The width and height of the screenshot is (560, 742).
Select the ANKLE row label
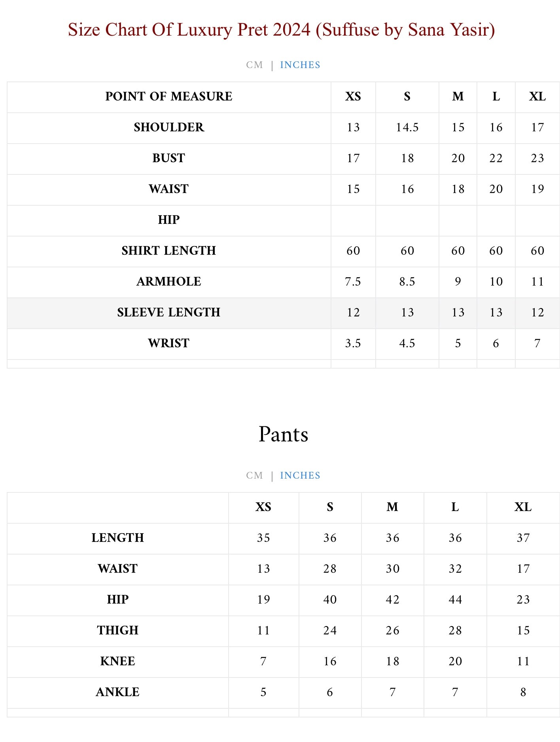(x=118, y=692)
